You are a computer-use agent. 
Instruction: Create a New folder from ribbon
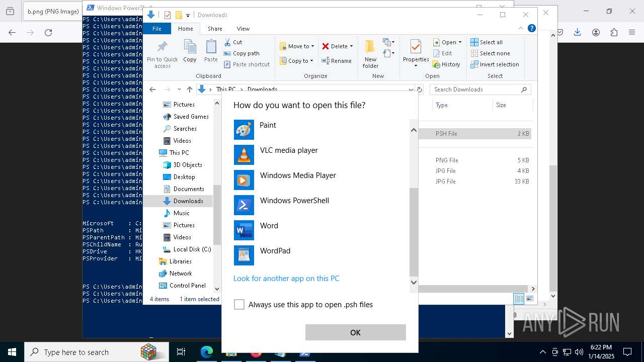click(x=370, y=54)
